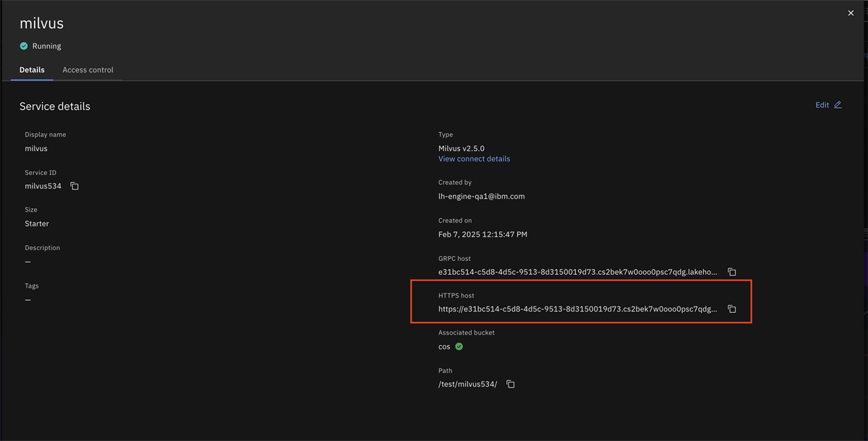Copy the Service ID milvus534

(x=74, y=186)
